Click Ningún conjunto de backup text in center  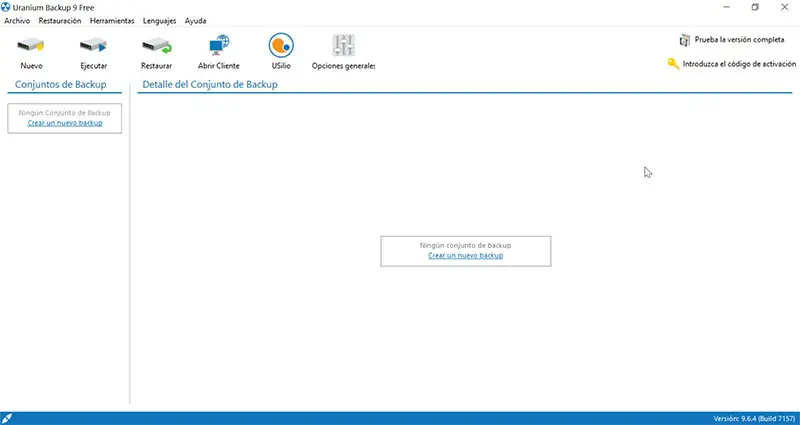coord(465,245)
